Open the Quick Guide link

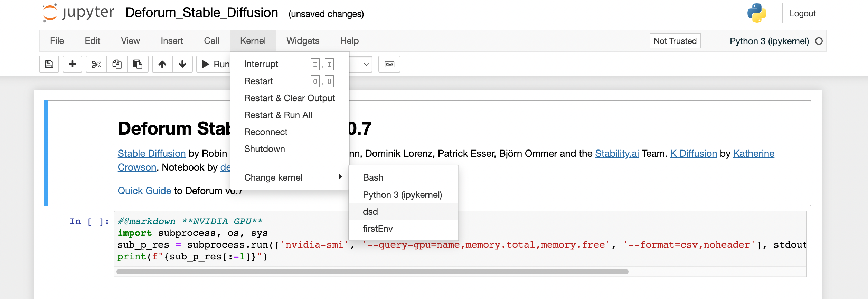pos(144,191)
